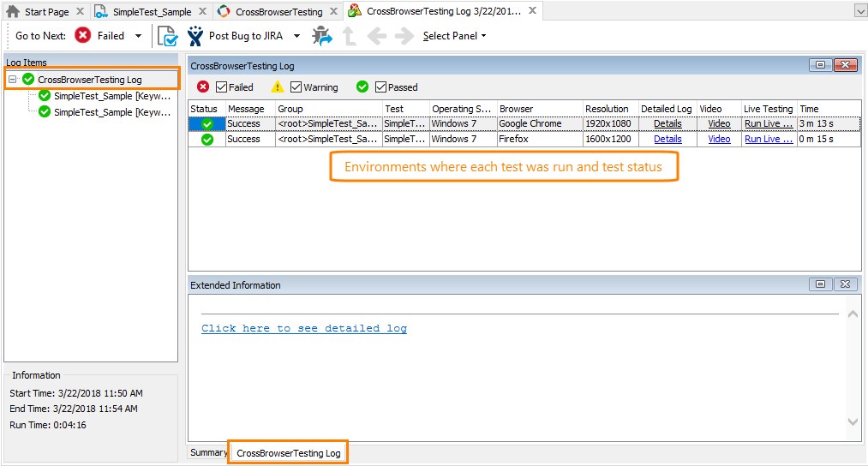
Task: Uncheck the Failed filter checkbox
Action: click(x=221, y=87)
